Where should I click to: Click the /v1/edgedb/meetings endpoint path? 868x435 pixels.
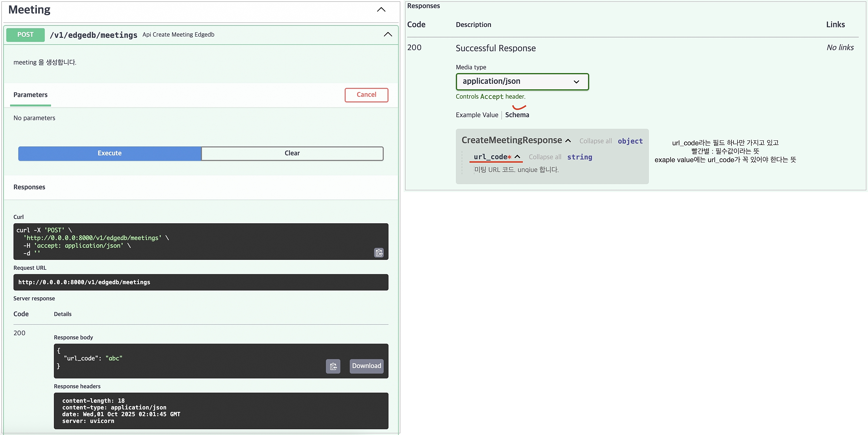(x=93, y=35)
